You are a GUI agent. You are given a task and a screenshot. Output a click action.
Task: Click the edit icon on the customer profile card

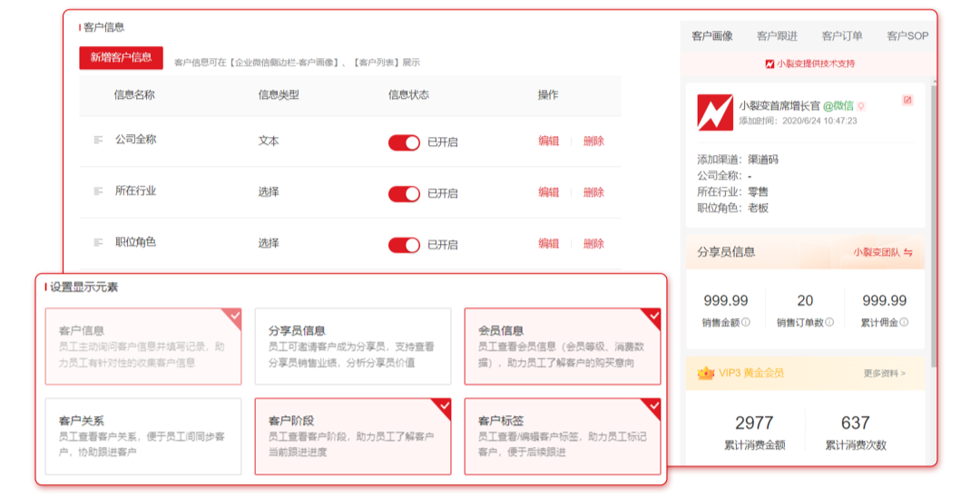coord(907,101)
